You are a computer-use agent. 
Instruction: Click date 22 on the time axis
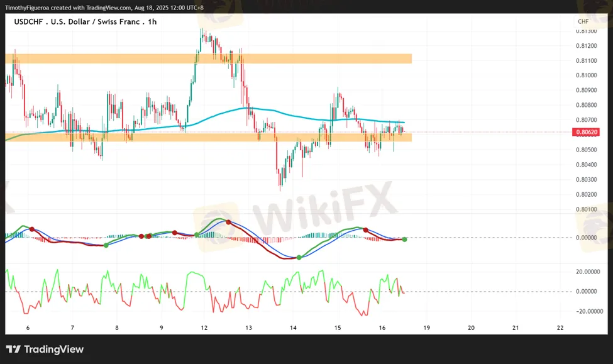pyautogui.click(x=560, y=328)
